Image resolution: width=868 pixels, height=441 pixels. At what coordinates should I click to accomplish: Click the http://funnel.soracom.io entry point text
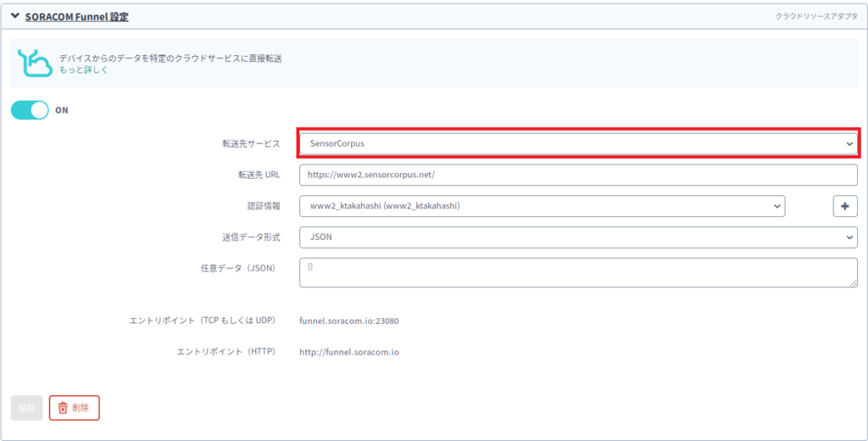coord(349,352)
